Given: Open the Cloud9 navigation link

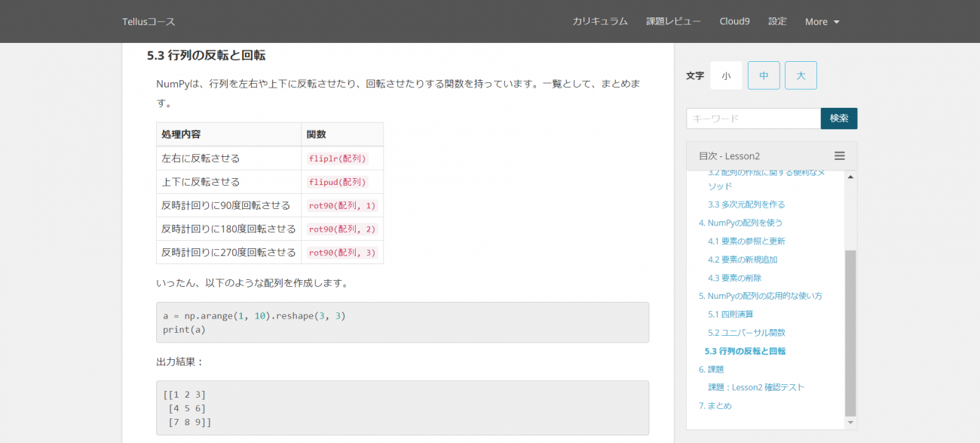Looking at the screenshot, I should [734, 21].
